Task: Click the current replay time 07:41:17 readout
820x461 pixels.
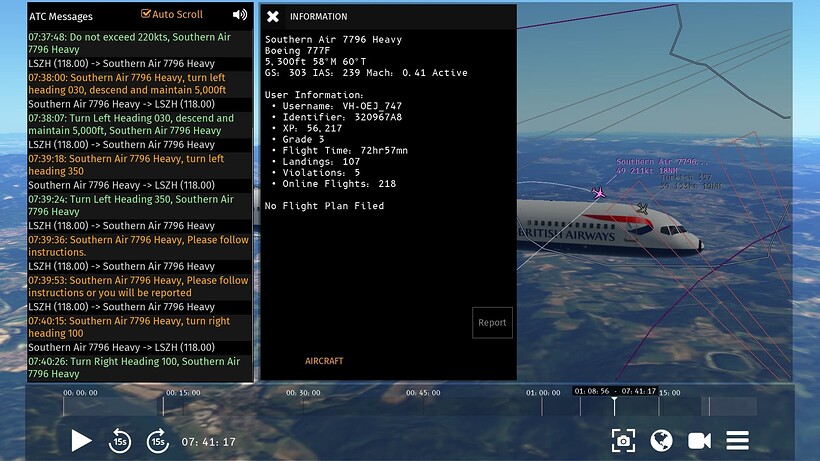Action: 208,442
